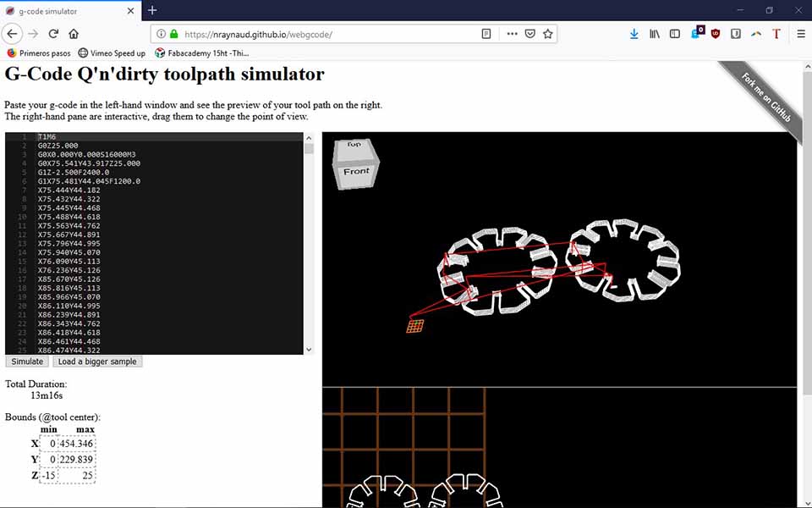This screenshot has height=508, width=812.
Task: Open the extension with the badge counter
Action: point(697,33)
